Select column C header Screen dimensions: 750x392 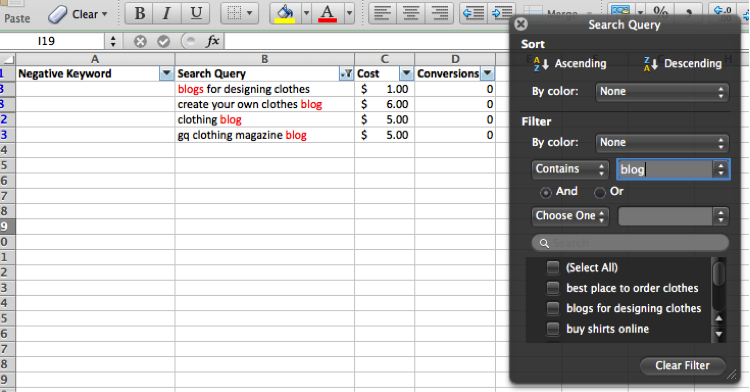coord(385,59)
